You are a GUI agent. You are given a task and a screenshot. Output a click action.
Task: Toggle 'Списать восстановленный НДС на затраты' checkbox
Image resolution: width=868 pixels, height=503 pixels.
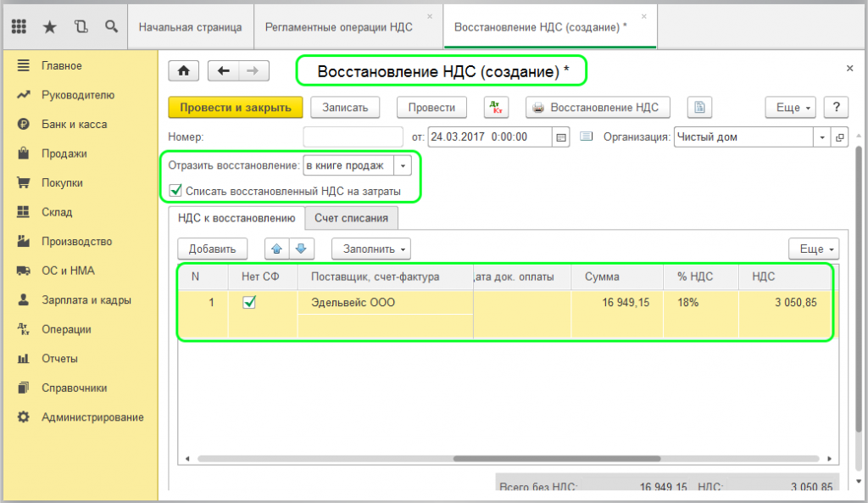tap(175, 191)
